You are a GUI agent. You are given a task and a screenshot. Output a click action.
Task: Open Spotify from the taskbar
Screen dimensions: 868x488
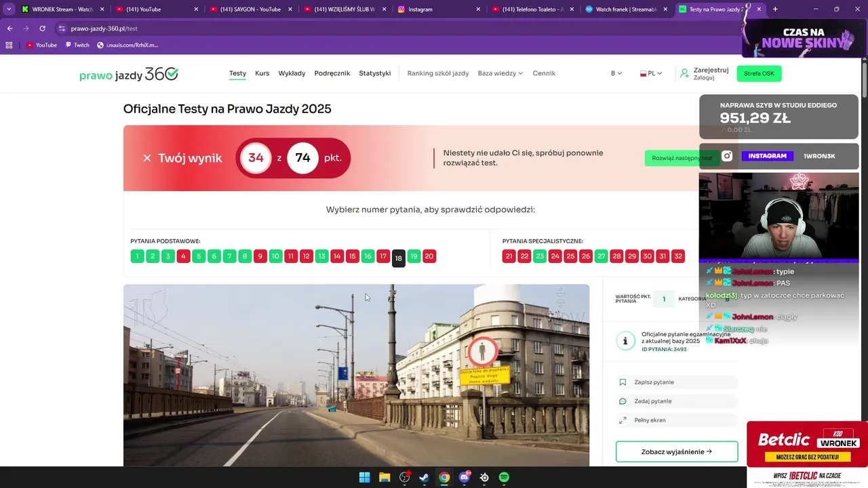click(x=504, y=477)
